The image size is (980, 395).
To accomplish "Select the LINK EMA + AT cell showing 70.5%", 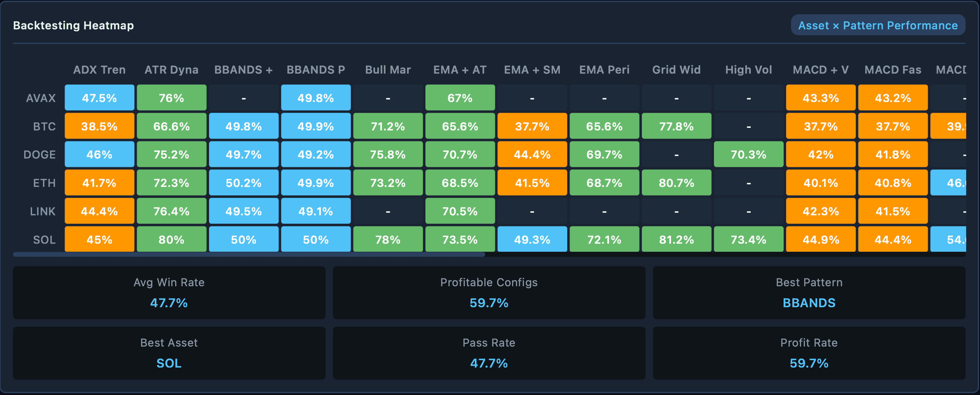I will coord(460,211).
